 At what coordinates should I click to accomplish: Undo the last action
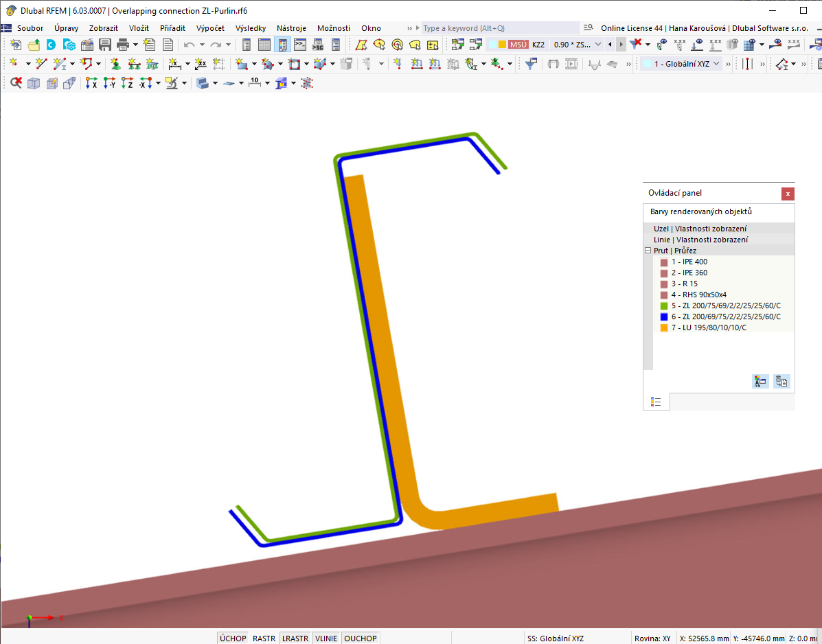pos(190,45)
